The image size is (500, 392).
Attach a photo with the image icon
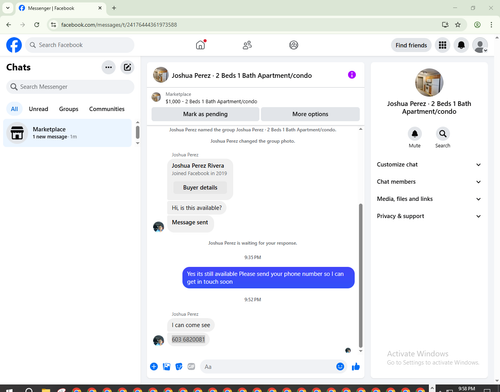pyautogui.click(x=166, y=367)
